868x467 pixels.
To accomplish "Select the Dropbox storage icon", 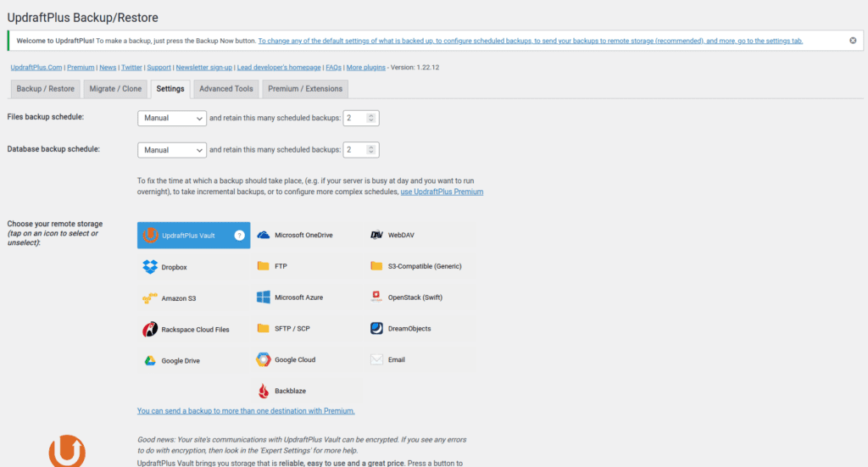I will [x=150, y=267].
